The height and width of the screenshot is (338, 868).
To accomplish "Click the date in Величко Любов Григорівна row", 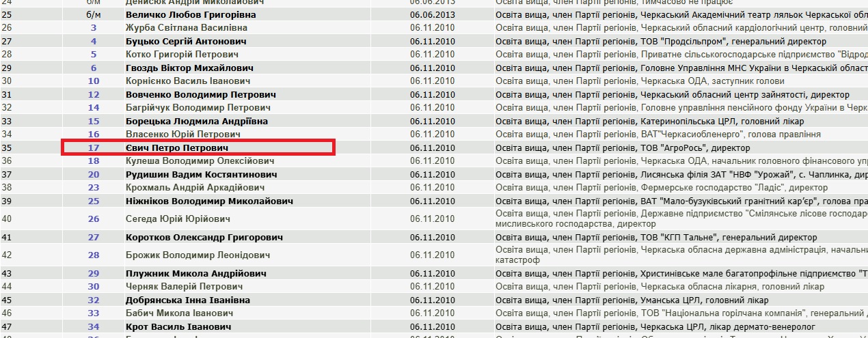I will pos(432,14).
